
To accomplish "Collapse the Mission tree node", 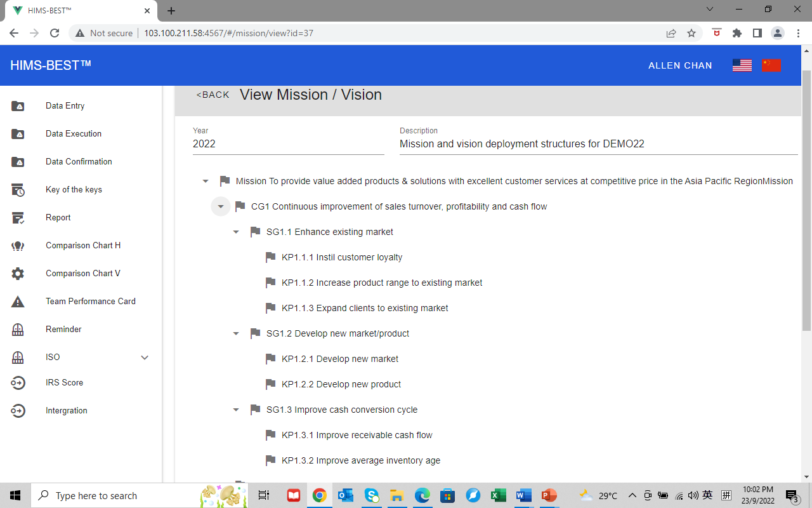I will point(206,181).
